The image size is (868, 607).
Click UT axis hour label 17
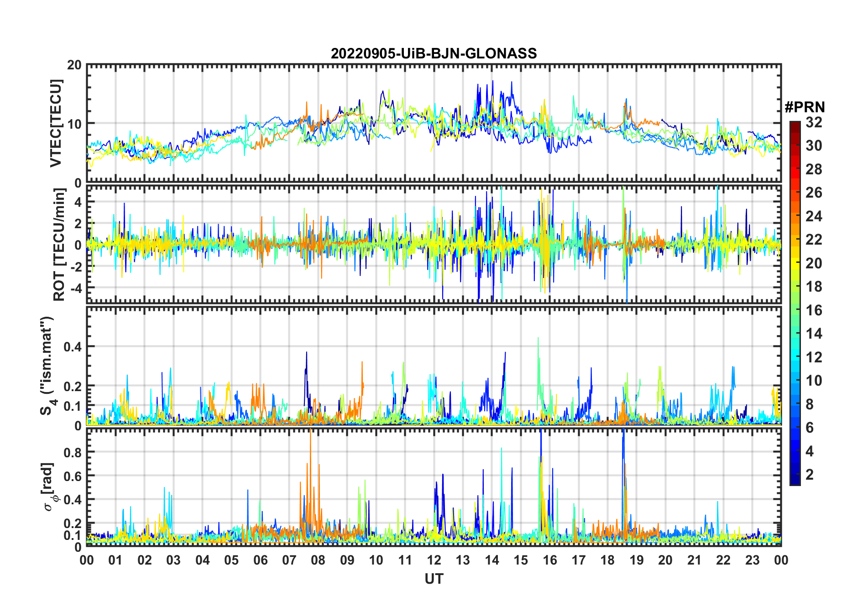579,560
